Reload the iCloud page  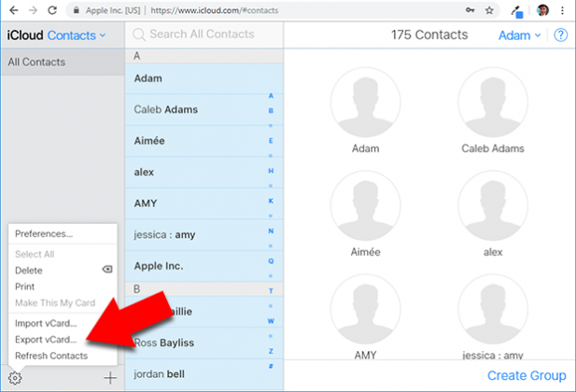point(52,10)
